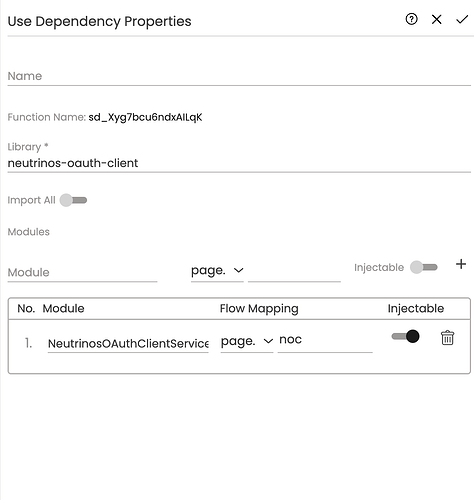Click the Flow Mapping column header
The image size is (474, 500).
259,309
